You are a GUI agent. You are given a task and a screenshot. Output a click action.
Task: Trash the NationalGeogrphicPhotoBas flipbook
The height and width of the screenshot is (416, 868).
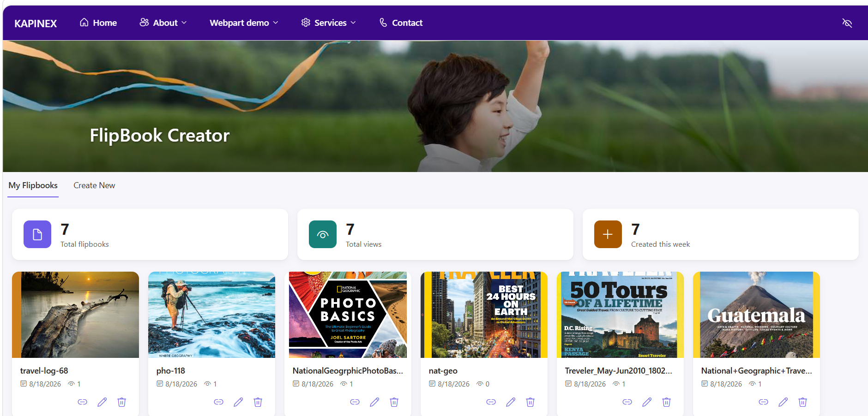(394, 402)
